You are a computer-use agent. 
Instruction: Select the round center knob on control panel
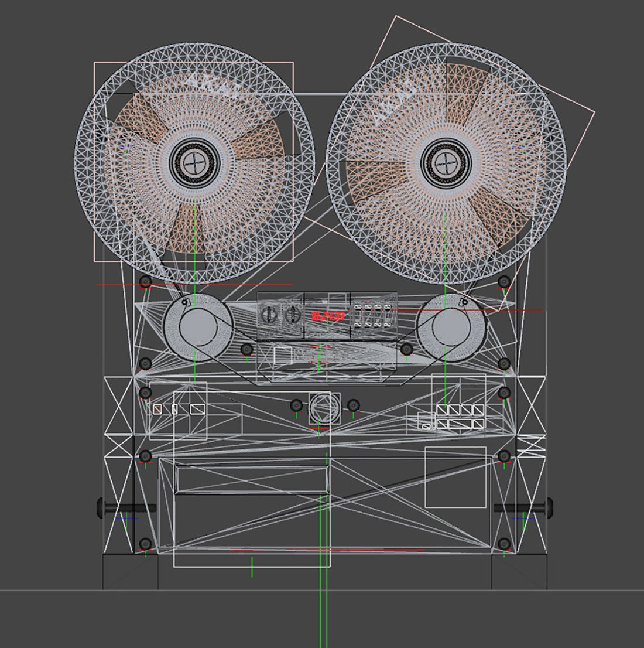[x=325, y=407]
